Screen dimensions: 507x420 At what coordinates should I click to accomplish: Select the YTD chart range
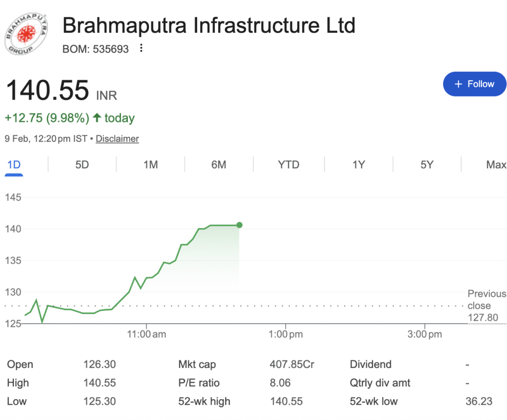[x=289, y=164]
